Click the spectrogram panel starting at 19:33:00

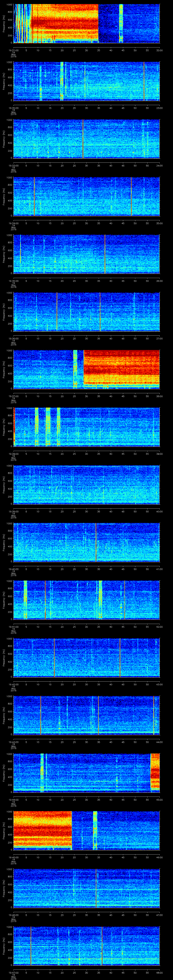point(87,139)
